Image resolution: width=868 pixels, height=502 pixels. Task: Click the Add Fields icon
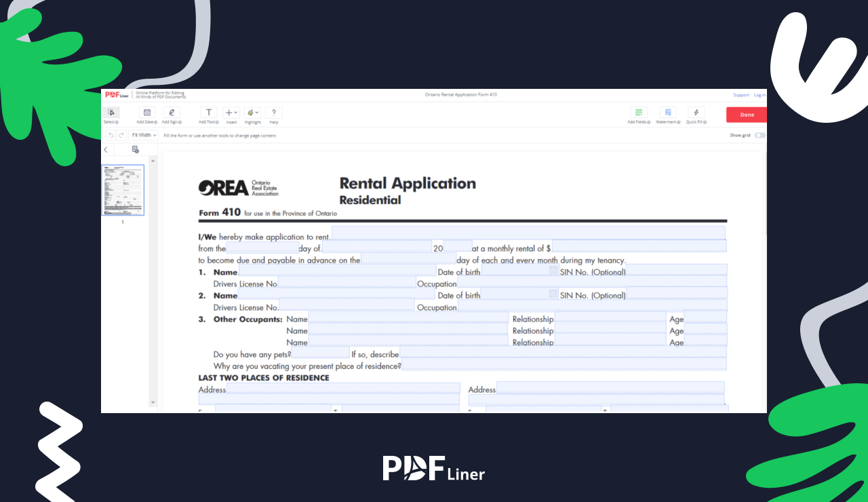pos(639,113)
